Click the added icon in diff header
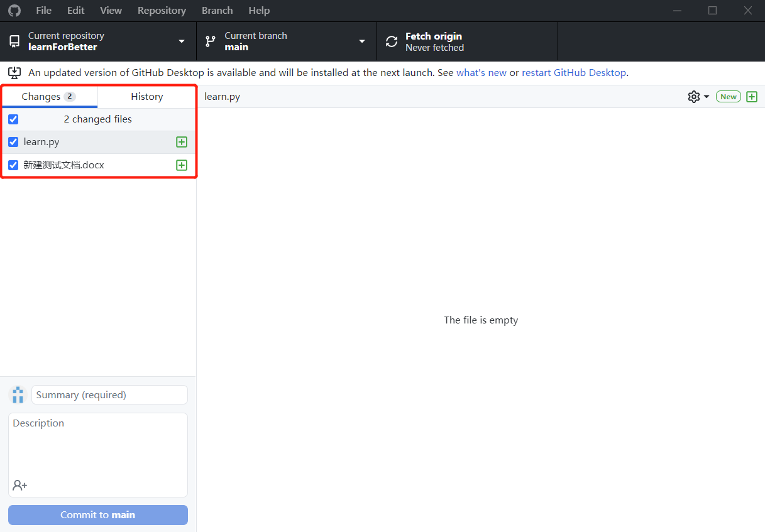Screen dimensions: 765x532 [752, 97]
